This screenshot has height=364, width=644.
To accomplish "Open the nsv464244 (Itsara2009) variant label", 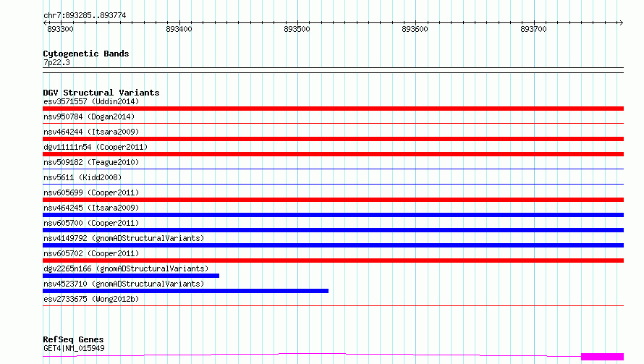I will (x=91, y=132).
